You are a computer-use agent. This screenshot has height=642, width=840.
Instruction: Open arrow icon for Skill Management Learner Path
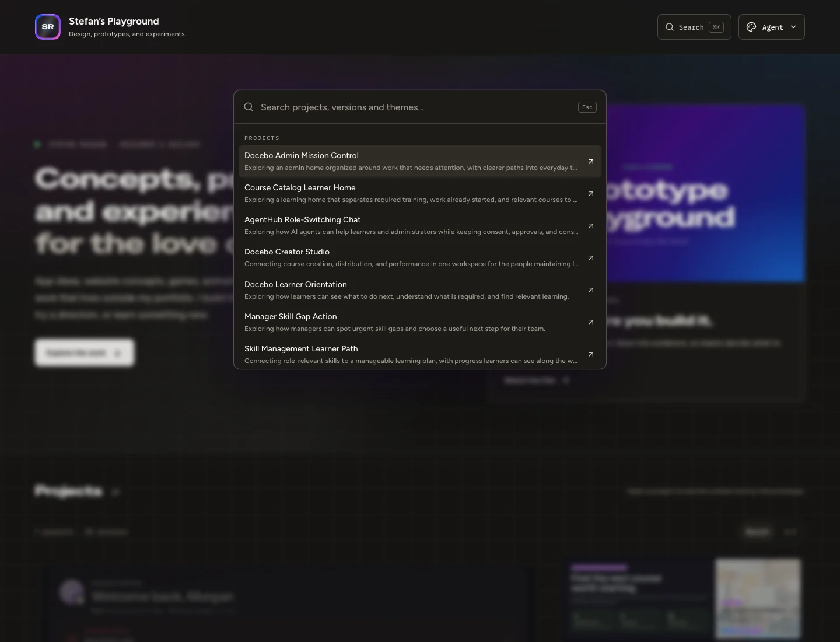pyautogui.click(x=590, y=354)
